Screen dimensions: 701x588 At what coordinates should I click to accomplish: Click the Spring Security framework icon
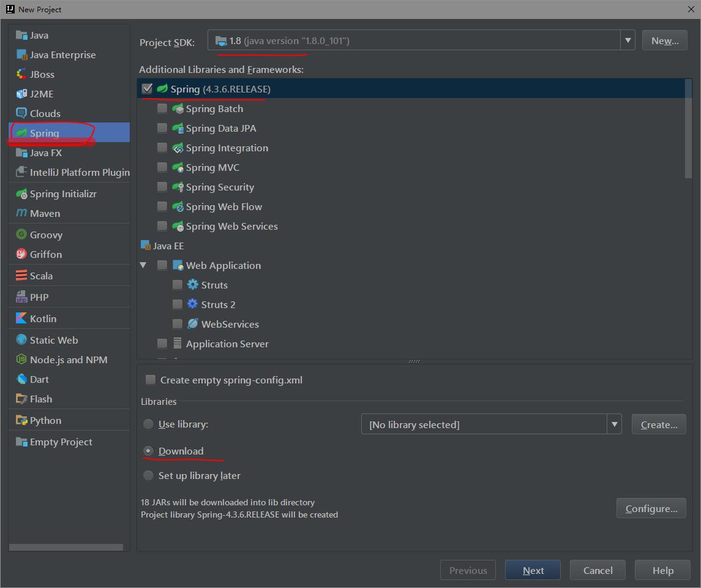tap(178, 187)
